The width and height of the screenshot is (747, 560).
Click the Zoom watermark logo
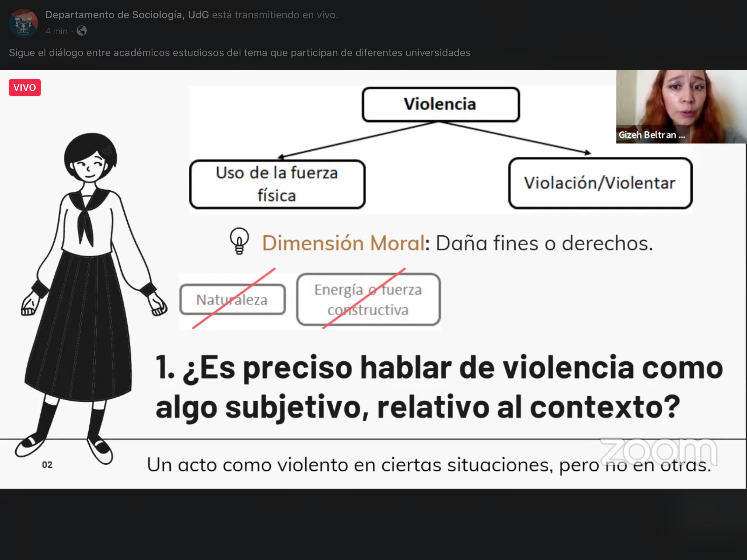(658, 452)
